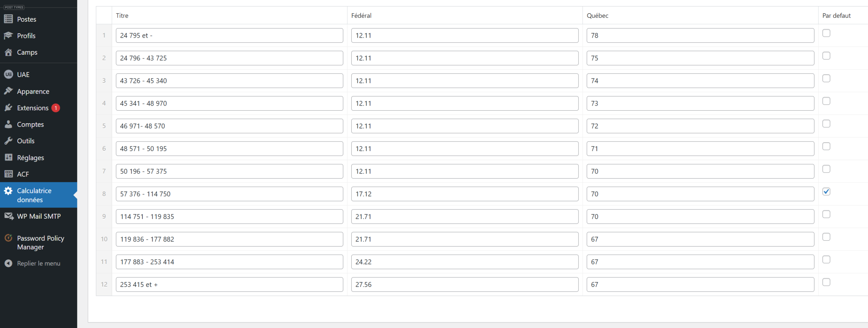Click the Outils wrench icon

coord(8,141)
